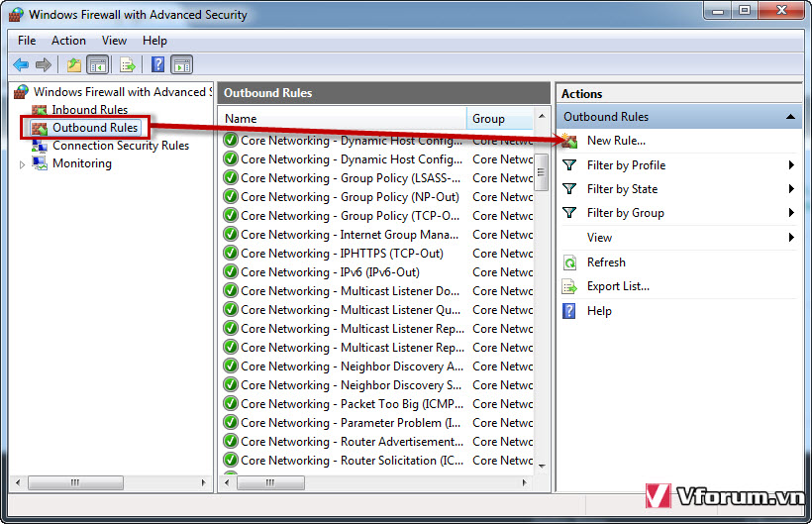Click the Help question-mark icon in Actions
Viewport: 812px width, 524px height.
(569, 311)
